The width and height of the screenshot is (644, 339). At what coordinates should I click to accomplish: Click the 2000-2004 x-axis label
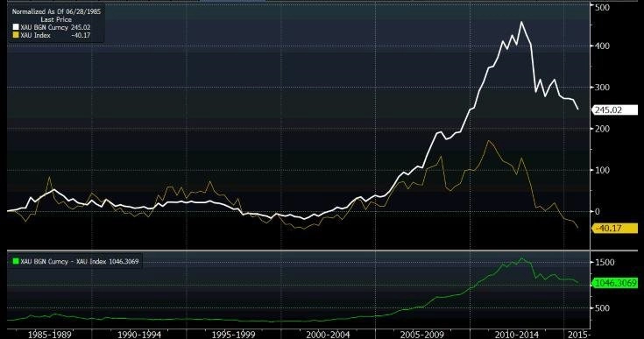328,335
